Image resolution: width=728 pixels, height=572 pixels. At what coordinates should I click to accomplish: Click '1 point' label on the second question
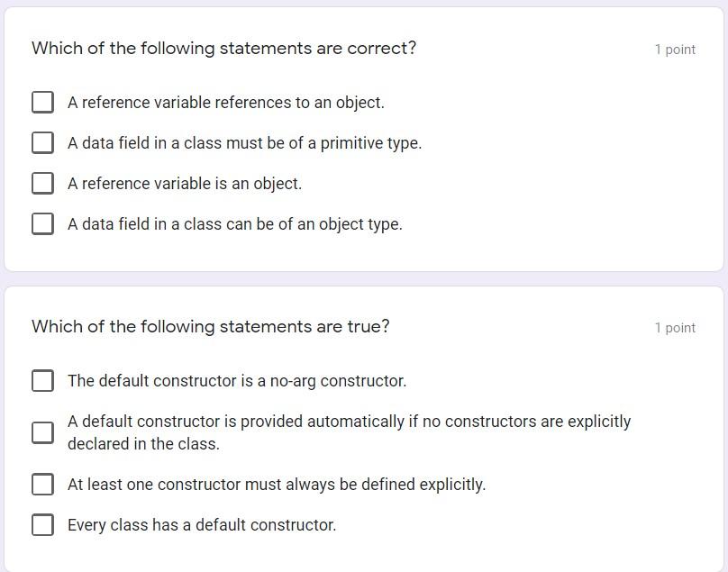pos(675,328)
